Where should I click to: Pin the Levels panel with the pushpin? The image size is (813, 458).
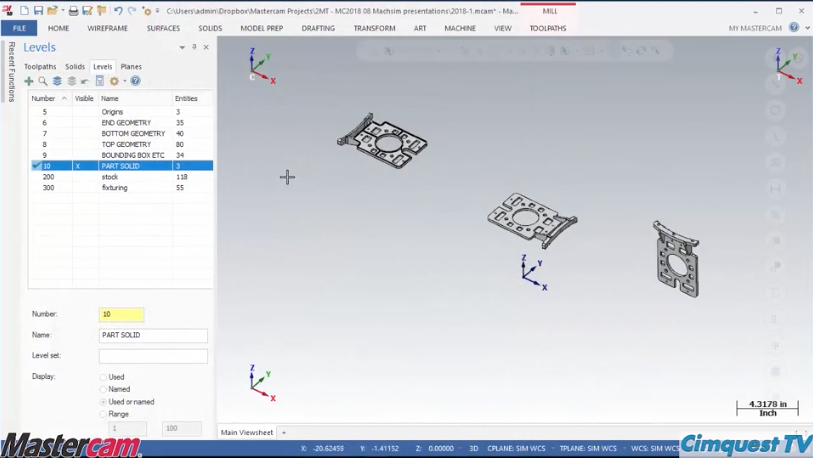click(x=194, y=47)
